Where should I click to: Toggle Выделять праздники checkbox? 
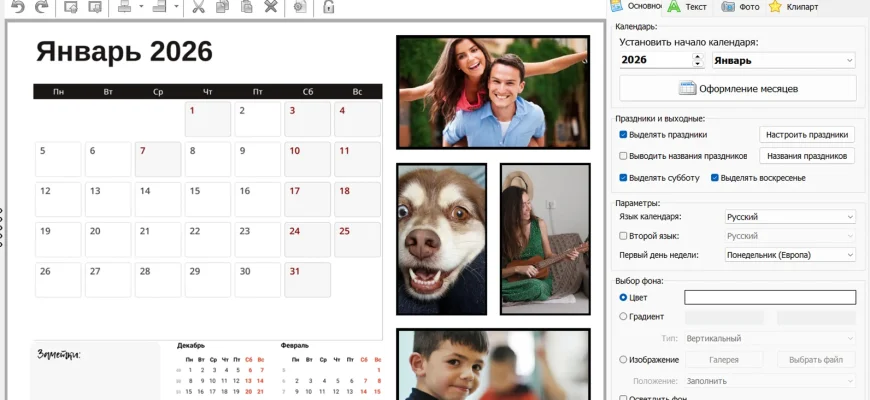[x=623, y=135]
